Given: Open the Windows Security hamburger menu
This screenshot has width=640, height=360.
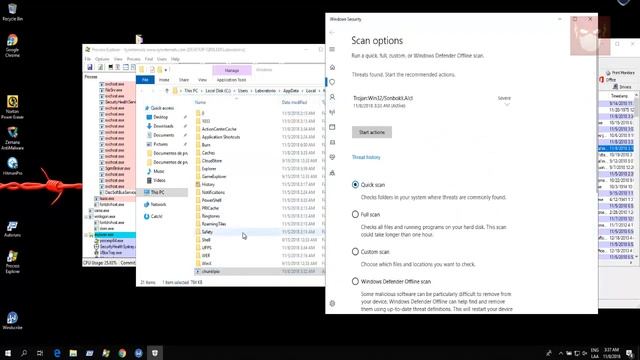Looking at the screenshot, I should pos(332,49).
